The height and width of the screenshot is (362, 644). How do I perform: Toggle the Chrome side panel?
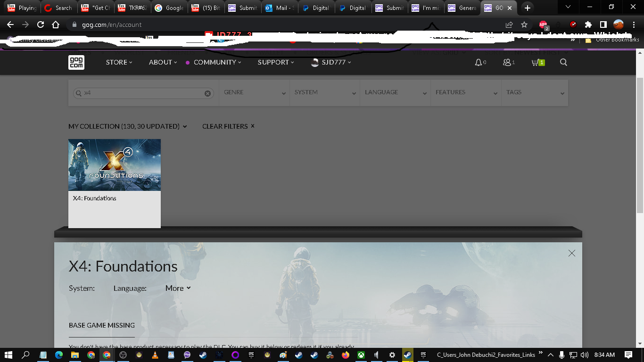(603, 25)
